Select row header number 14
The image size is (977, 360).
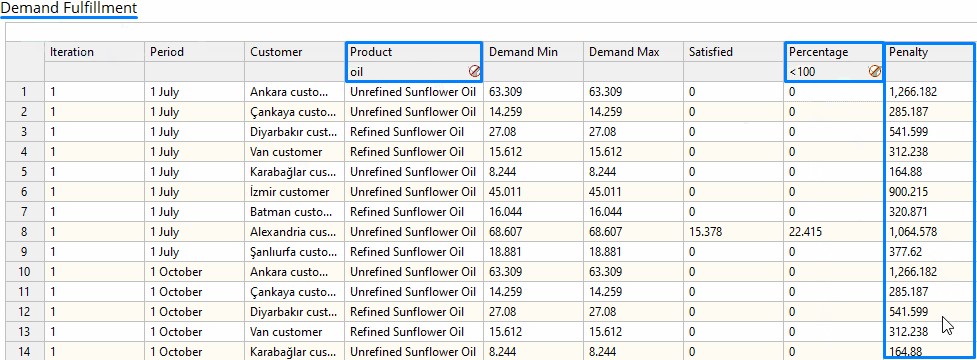pyautogui.click(x=25, y=351)
